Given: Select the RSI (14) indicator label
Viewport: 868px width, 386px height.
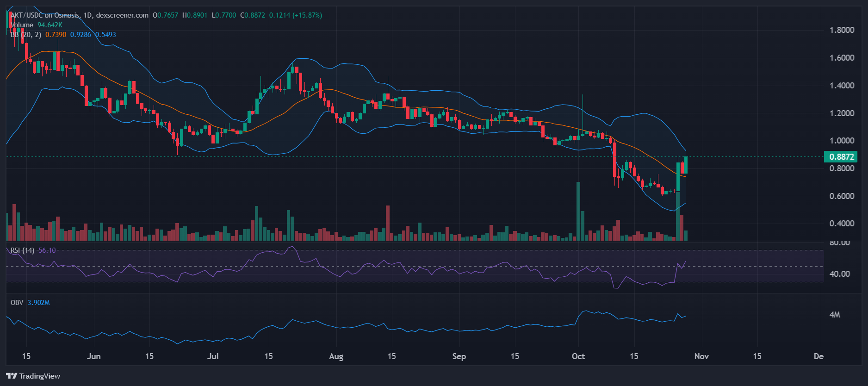Looking at the screenshot, I should click(22, 250).
